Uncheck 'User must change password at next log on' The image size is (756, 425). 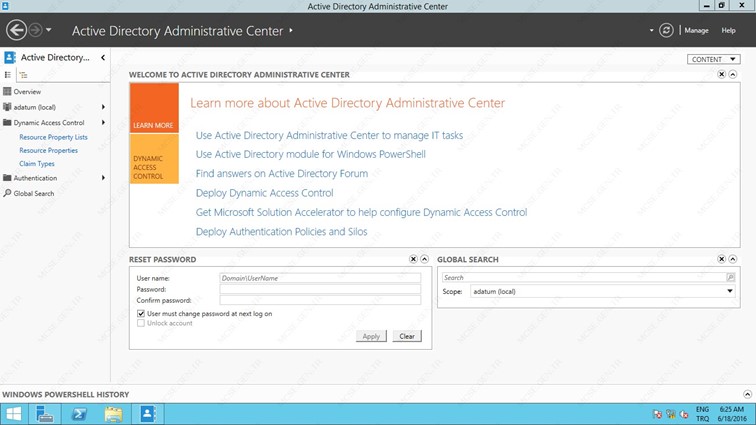point(141,314)
